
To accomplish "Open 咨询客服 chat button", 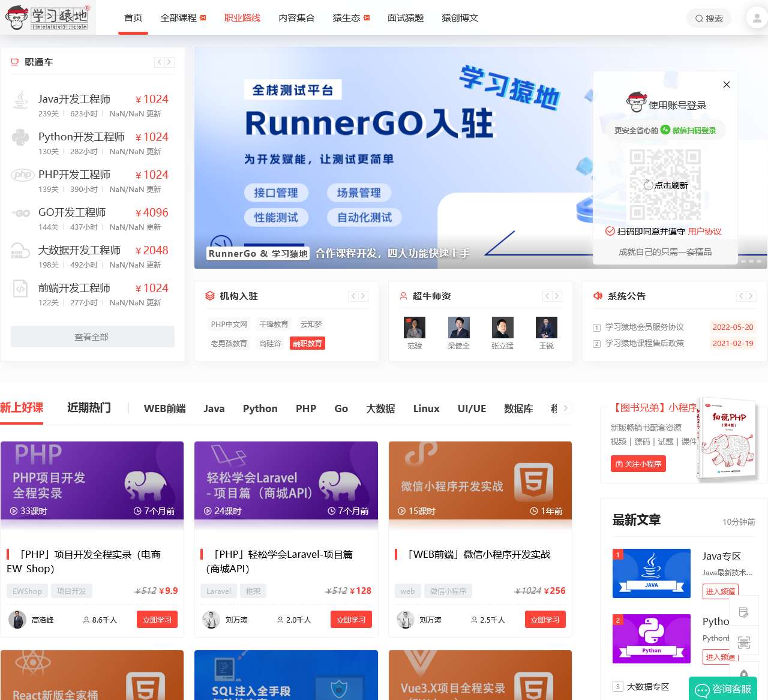I will [x=723, y=689].
